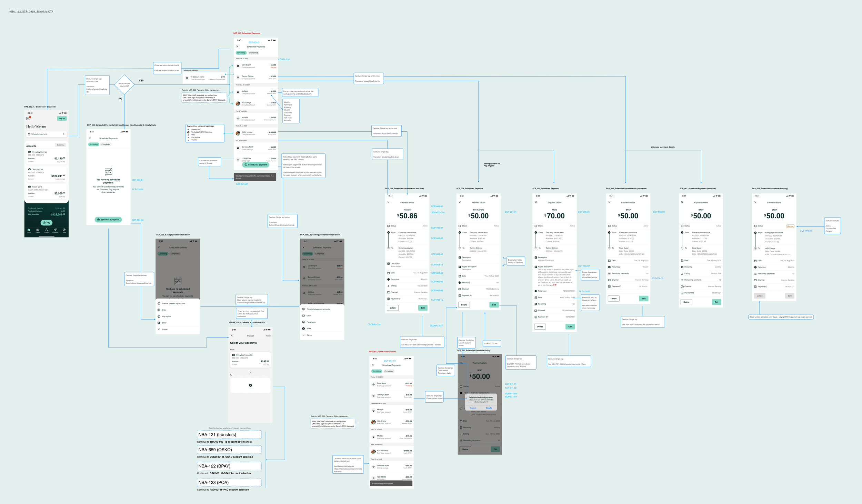Open the Everyday Savings account card
Image resolution: width=862 pixels, height=504 pixels.
pyautogui.click(x=47, y=157)
